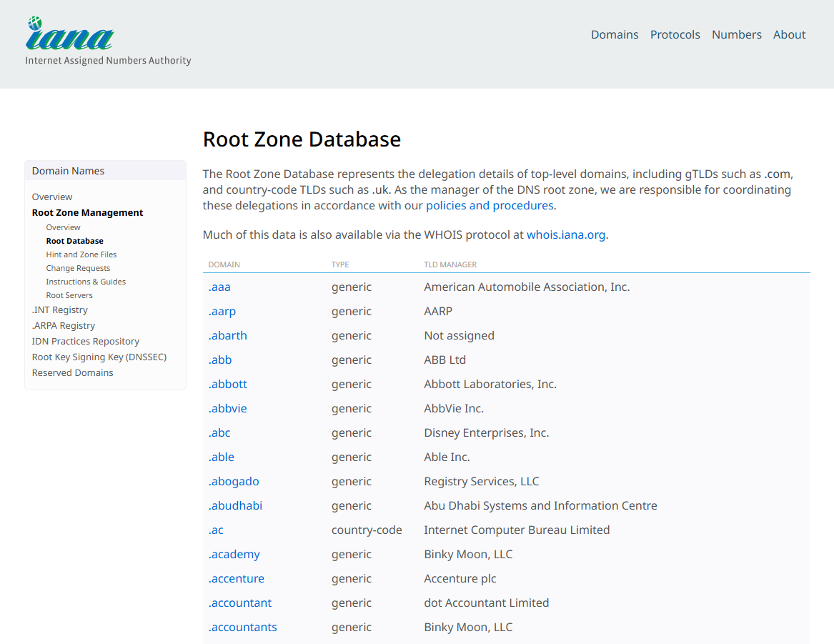Go to Instructions & Guides

[x=86, y=282]
